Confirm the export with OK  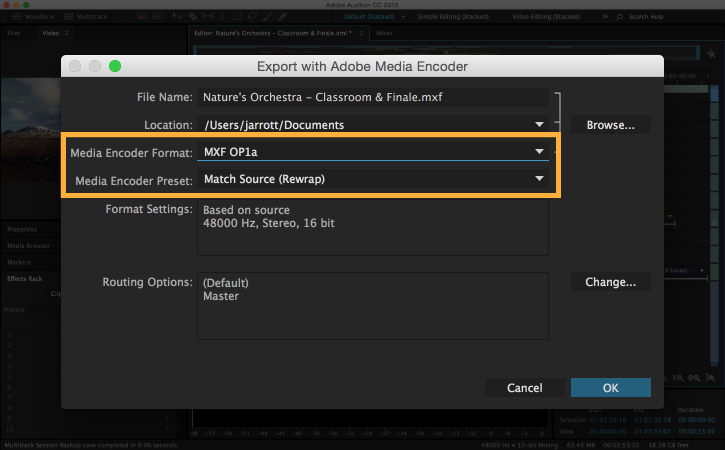click(610, 387)
